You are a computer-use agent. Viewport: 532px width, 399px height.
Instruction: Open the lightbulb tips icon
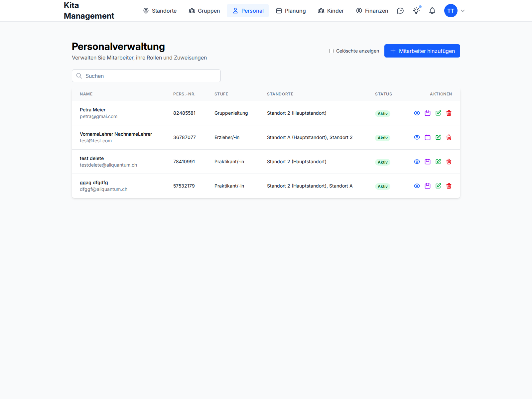click(416, 11)
